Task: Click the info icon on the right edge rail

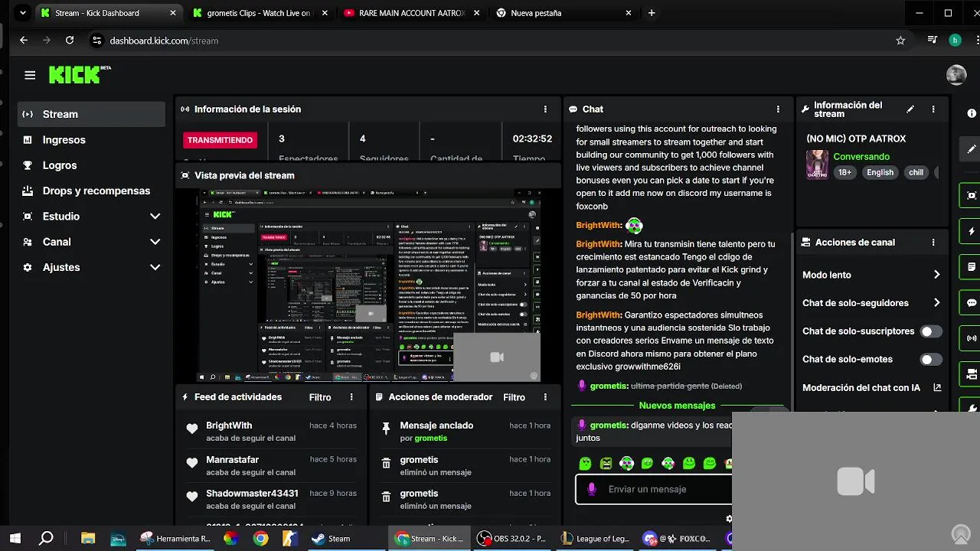Action: (x=972, y=113)
